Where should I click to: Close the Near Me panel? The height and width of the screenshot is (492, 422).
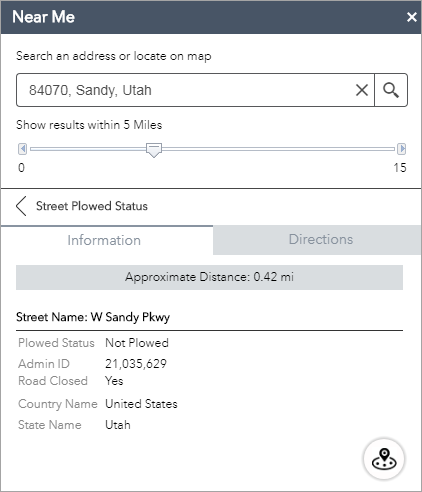[x=412, y=17]
